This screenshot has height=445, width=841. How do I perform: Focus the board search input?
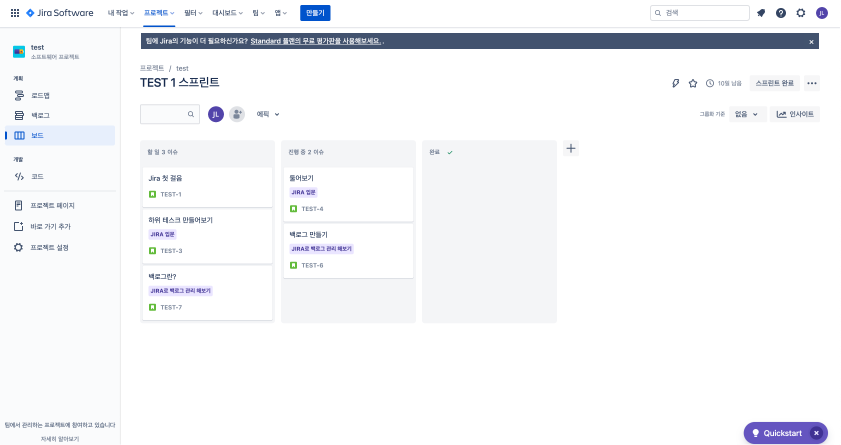170,114
